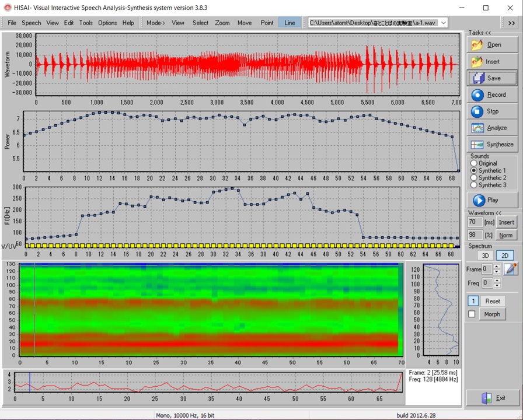This screenshot has height=420, width=523.
Task: Exit the application via the Exit button
Action: (x=493, y=398)
